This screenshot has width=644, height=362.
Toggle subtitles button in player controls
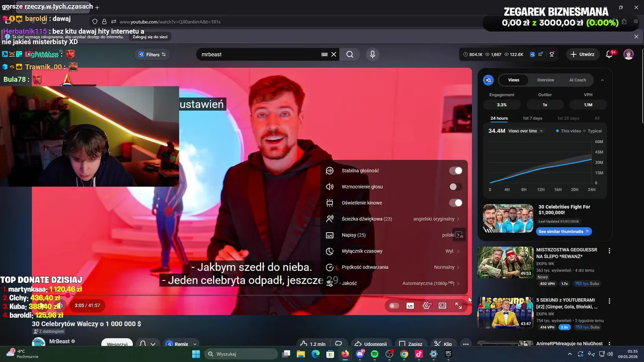[410, 306]
